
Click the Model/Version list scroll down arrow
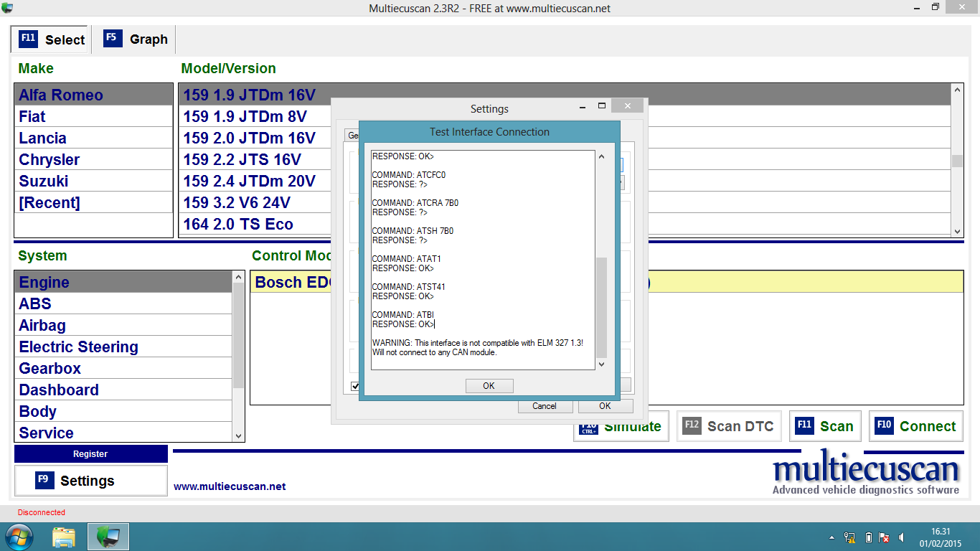(x=957, y=231)
